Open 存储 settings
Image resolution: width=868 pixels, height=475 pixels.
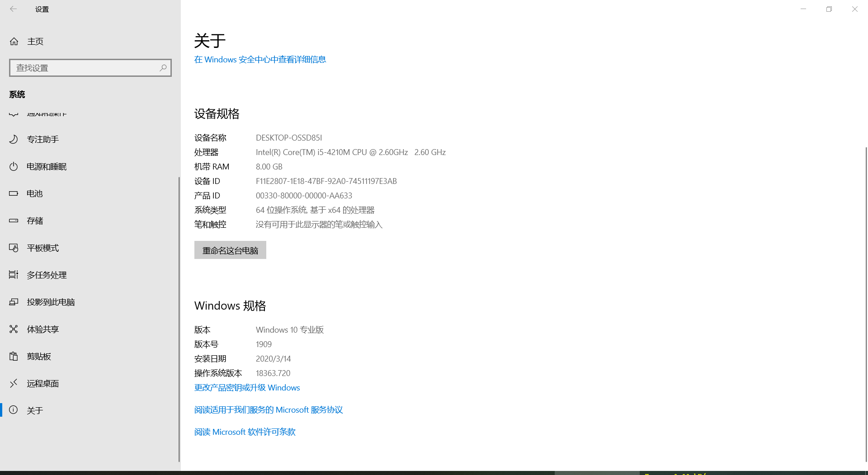coord(35,221)
